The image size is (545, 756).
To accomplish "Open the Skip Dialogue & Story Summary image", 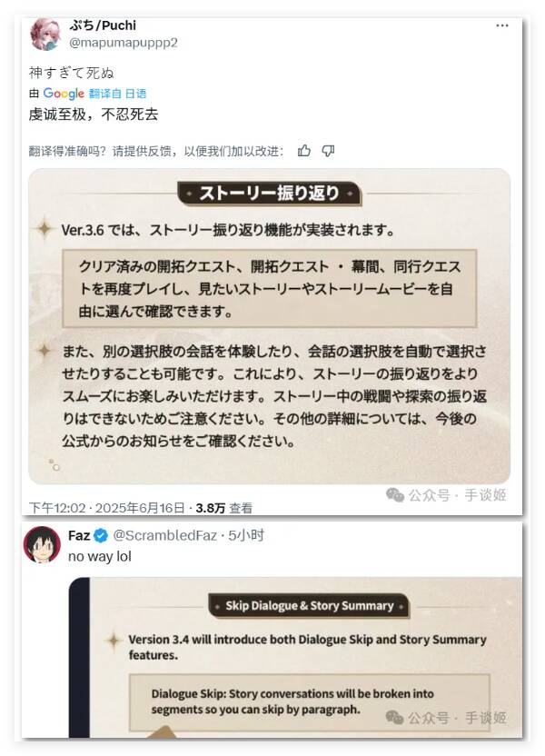I will tap(295, 657).
